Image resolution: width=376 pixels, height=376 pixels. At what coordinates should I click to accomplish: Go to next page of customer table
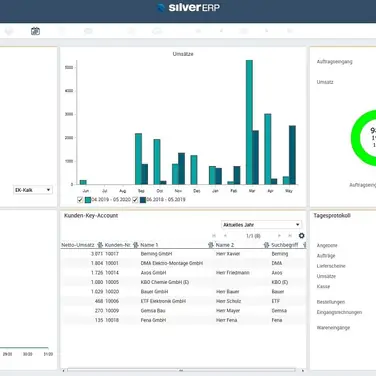click(x=279, y=236)
